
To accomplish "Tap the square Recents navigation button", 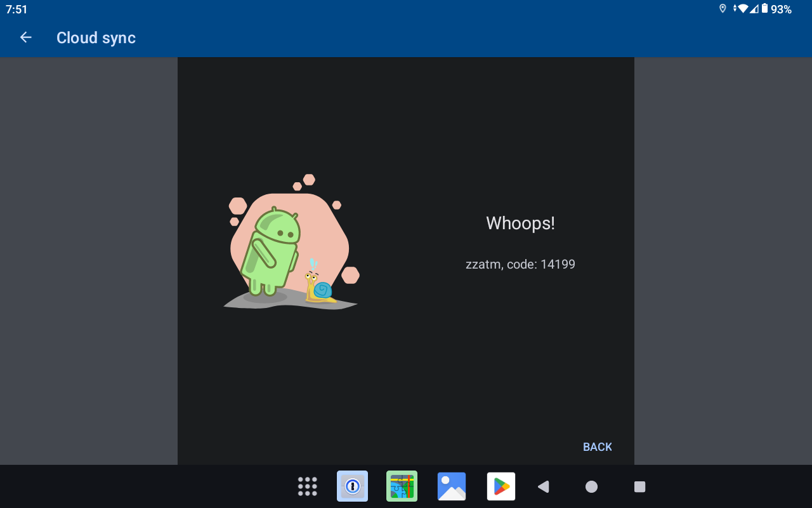I will click(x=639, y=486).
